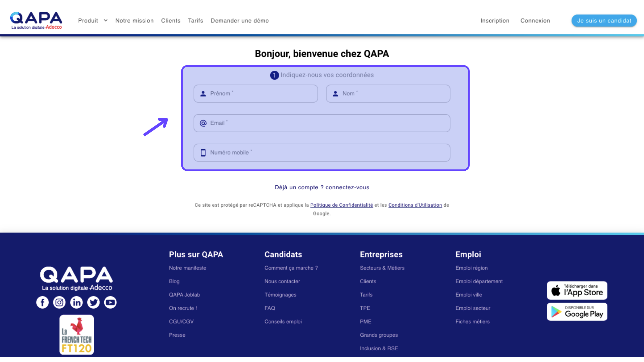
Task: Go to Tarifs in top navigation
Action: (195, 21)
